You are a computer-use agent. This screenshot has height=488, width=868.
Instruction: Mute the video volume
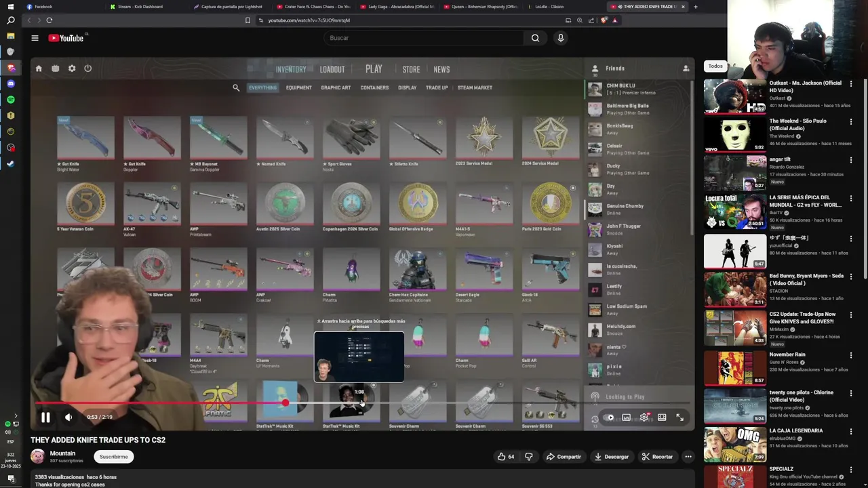pos(68,418)
